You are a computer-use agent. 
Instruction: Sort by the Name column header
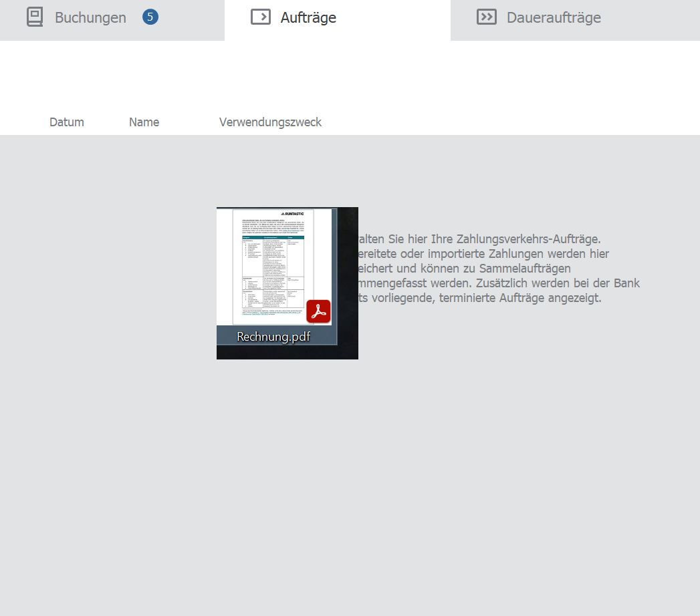tap(144, 122)
